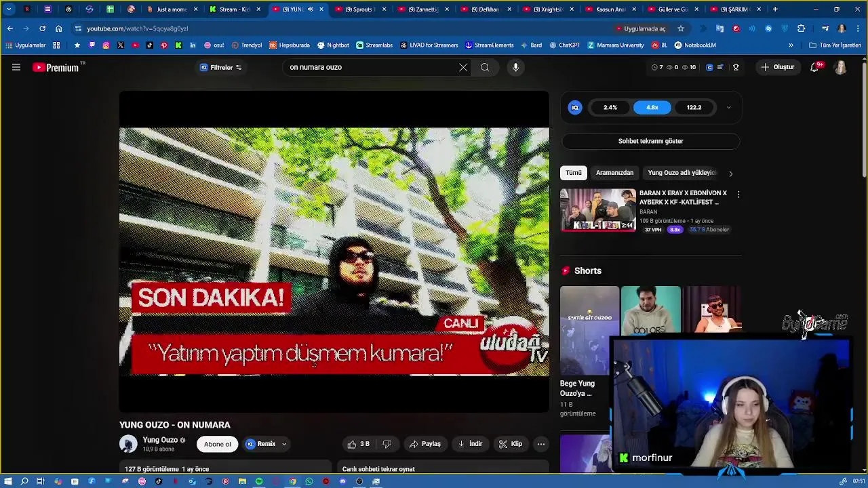Switch to the Stream - Kick browser tab
The width and height of the screenshot is (868, 488).
click(x=235, y=9)
